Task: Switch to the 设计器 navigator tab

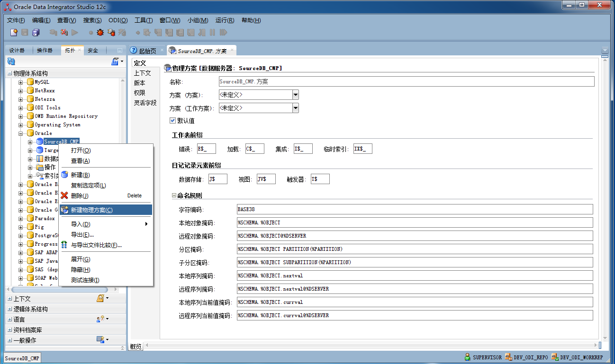Action: pyautogui.click(x=17, y=50)
